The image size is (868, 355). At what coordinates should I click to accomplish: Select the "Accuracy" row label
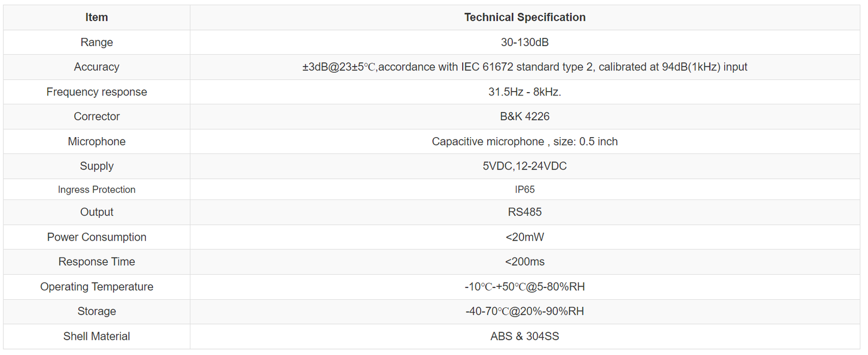[x=97, y=67]
